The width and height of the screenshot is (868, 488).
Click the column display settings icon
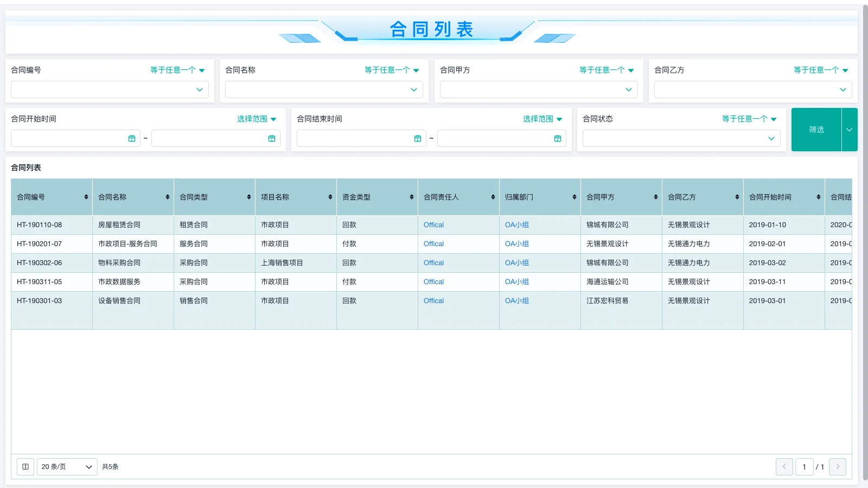(x=25, y=466)
